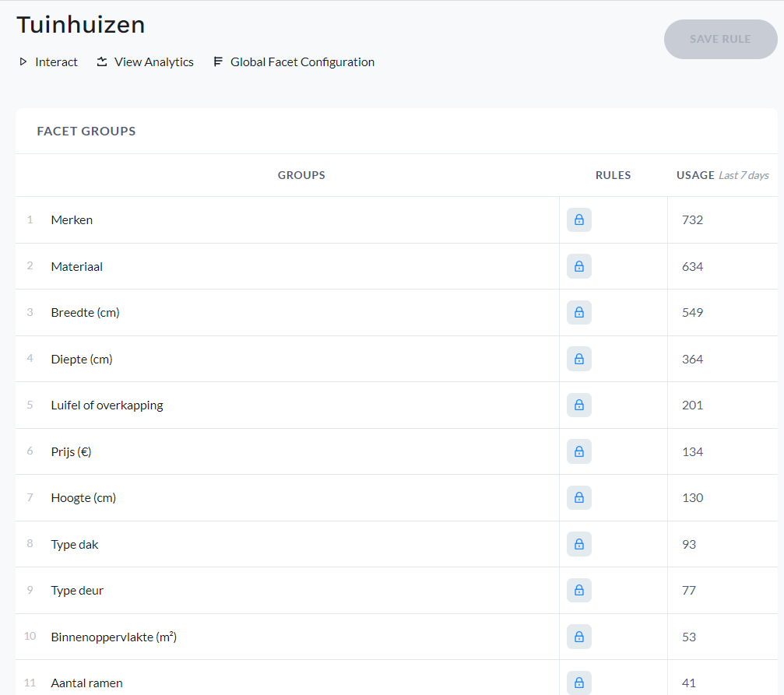Select the Luifel of overkapping group name
Viewport: 784px width, 695px height.
(x=107, y=405)
